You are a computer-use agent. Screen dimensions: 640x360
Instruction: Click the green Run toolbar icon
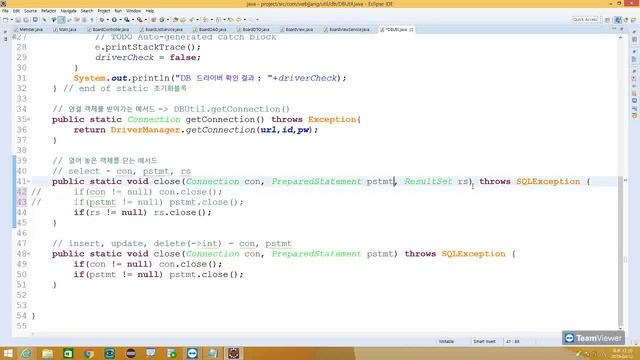coord(114,20)
